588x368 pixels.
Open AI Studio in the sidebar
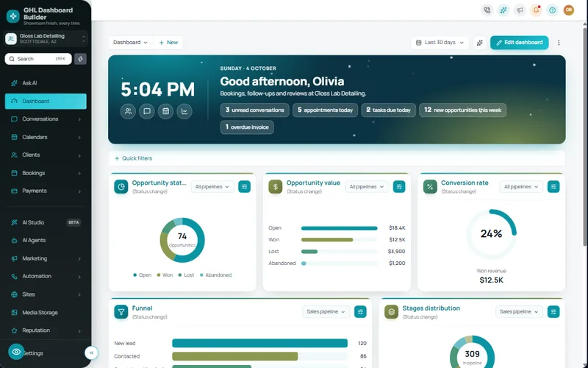click(x=46, y=222)
